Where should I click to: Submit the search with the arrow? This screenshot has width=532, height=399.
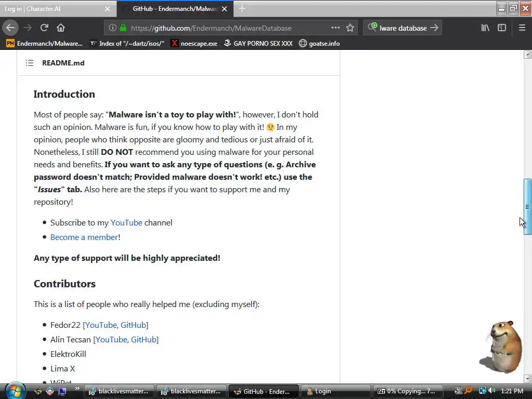coord(434,28)
